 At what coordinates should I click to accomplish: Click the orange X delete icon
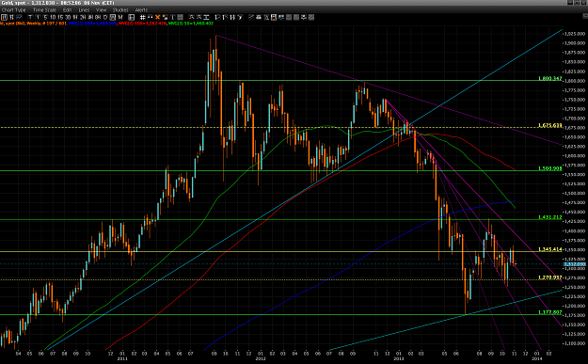157,17
